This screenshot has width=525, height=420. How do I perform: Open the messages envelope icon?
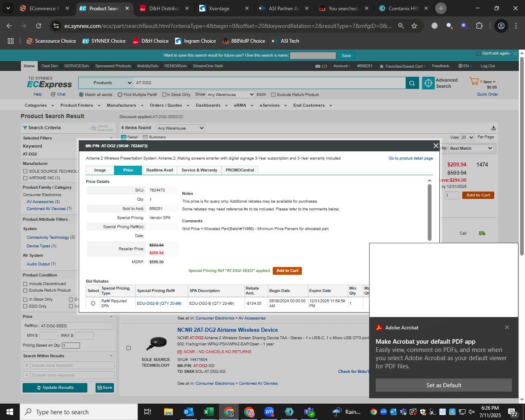click(x=318, y=66)
